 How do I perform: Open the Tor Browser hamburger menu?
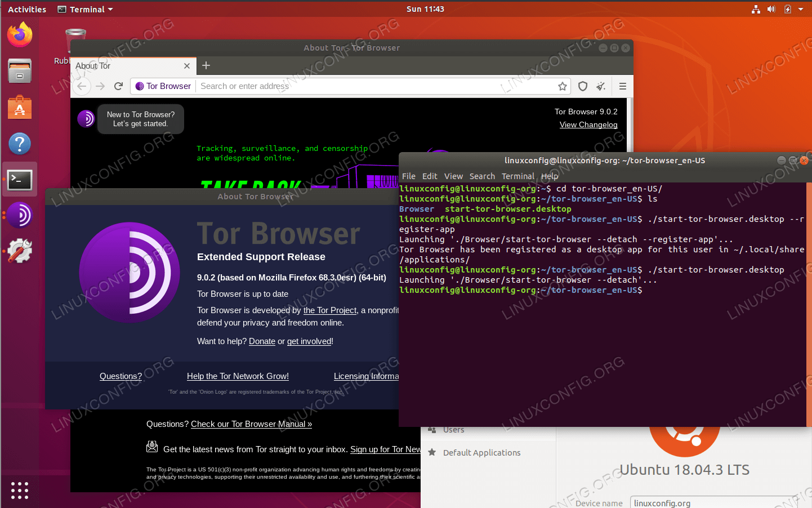point(622,86)
